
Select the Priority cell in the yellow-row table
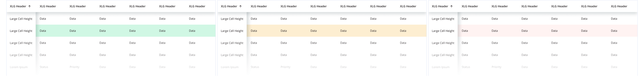point(285,67)
